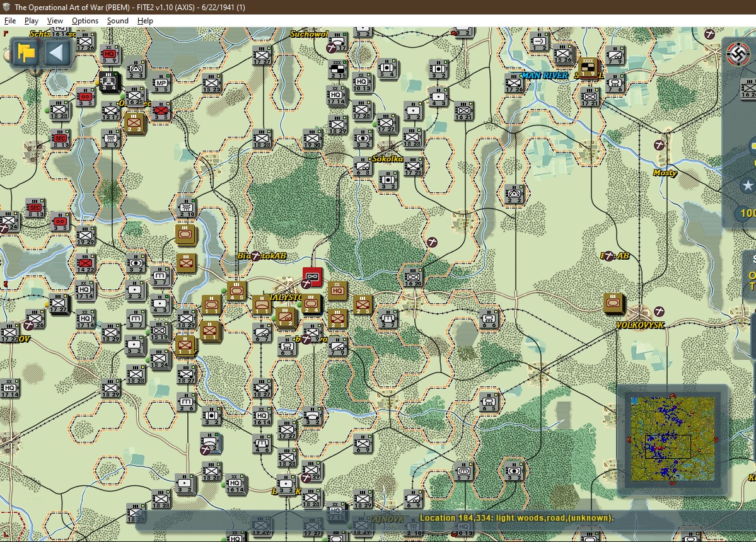Viewport: 756px width, 542px height.
Task: Click the Bialystok AB airfield marker
Action: [255, 256]
